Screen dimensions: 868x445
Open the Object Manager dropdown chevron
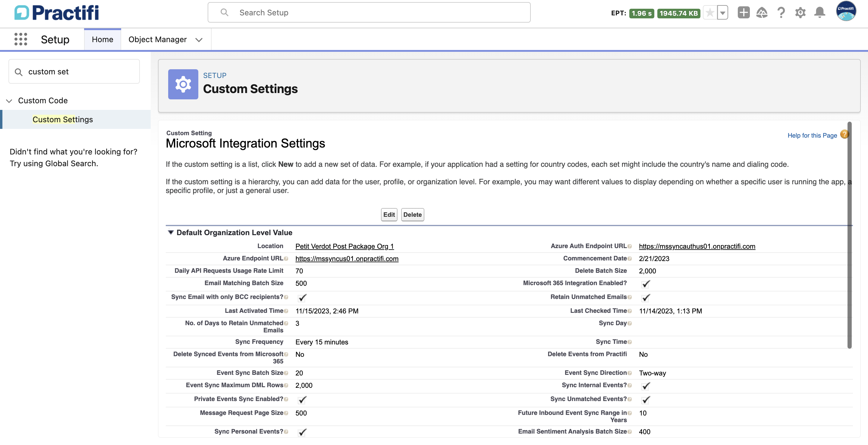199,40
